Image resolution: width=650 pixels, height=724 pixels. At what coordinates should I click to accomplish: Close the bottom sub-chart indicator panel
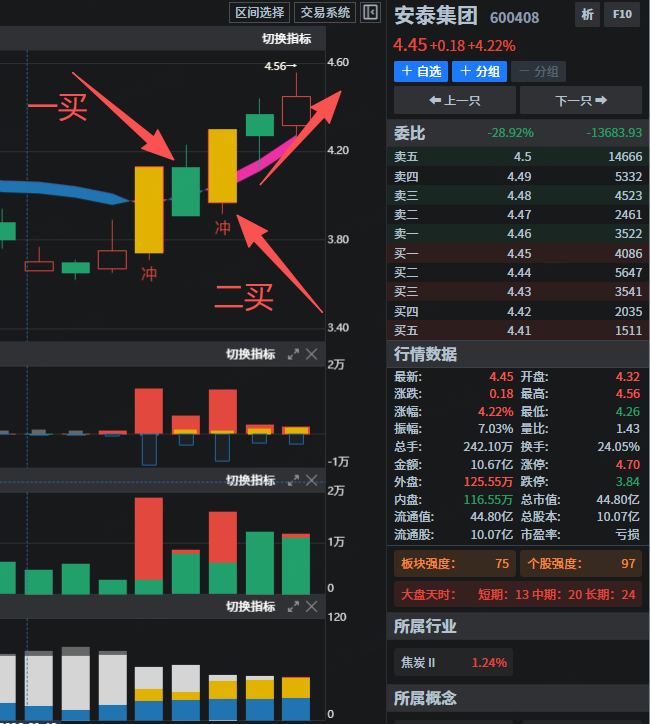click(x=312, y=606)
